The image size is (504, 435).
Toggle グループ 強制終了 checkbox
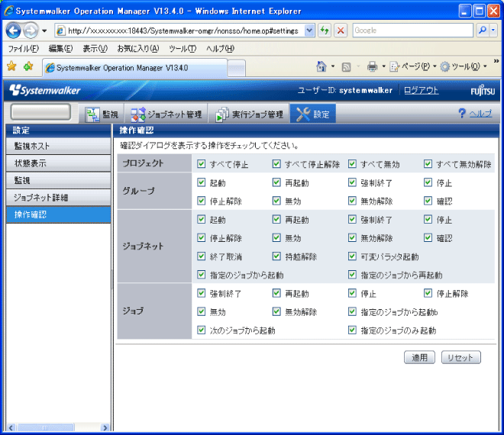point(352,182)
